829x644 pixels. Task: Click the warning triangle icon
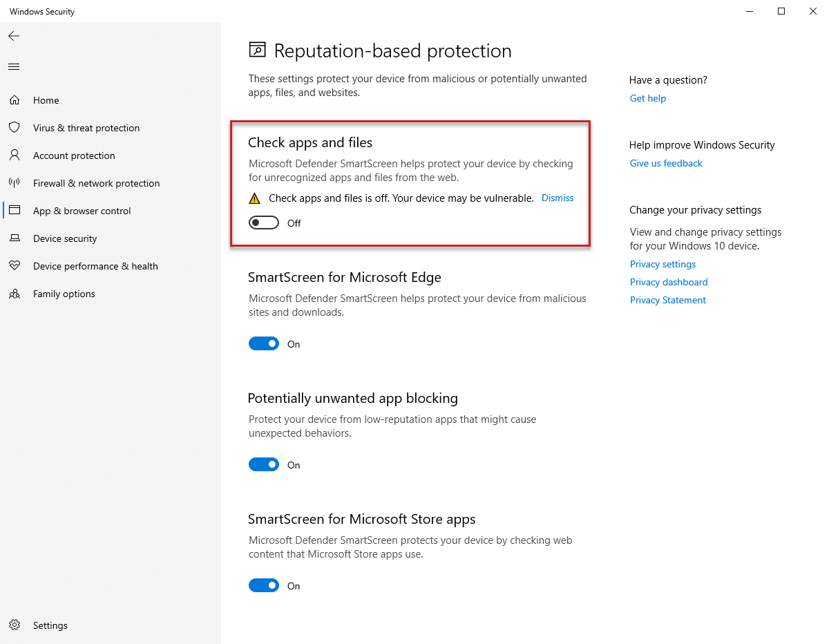[x=254, y=198]
